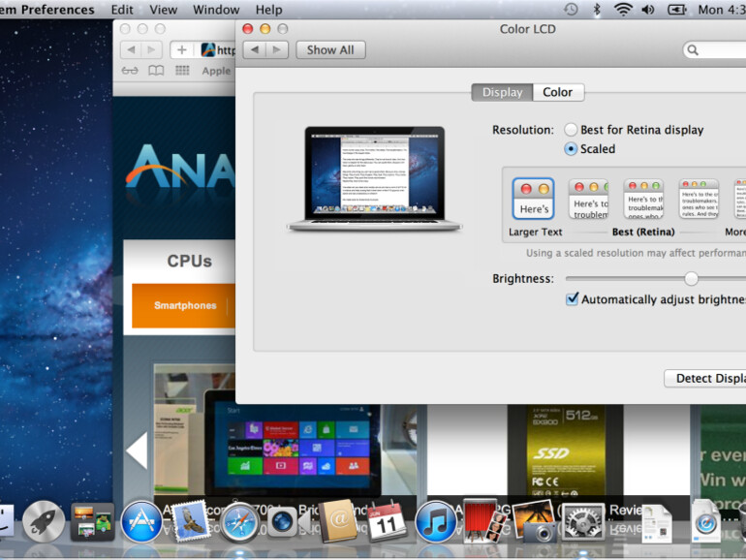Click the CPUs heading on webpage

pyautogui.click(x=189, y=262)
